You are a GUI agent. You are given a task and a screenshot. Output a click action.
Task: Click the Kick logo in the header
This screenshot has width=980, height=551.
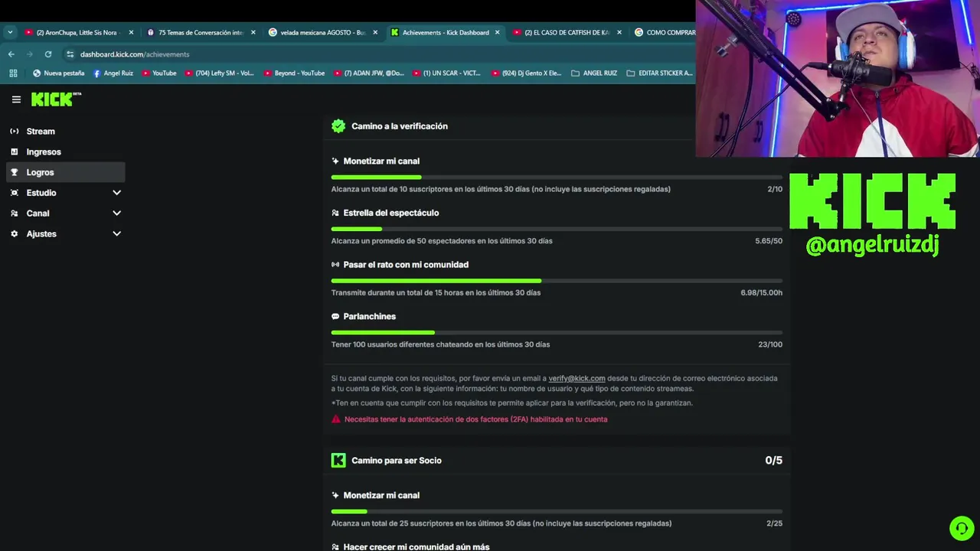click(56, 99)
